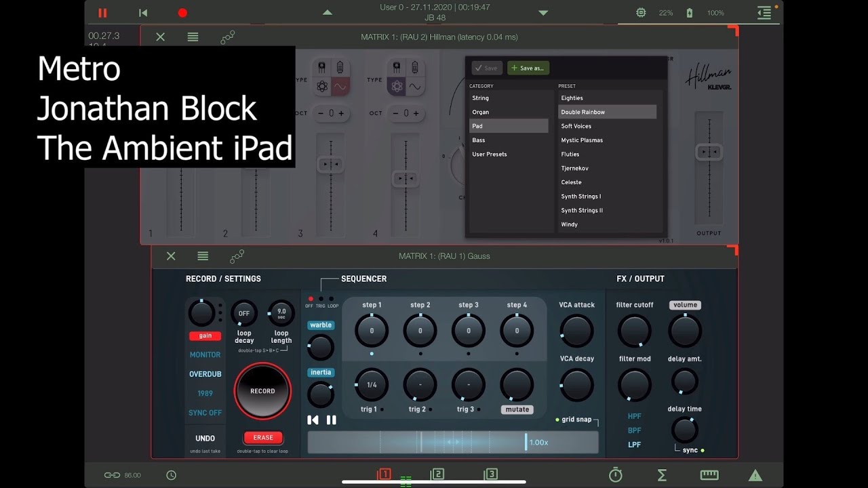Viewport: 868px width, 488px height.
Task: Load the Soft Voices preset
Action: tap(607, 126)
